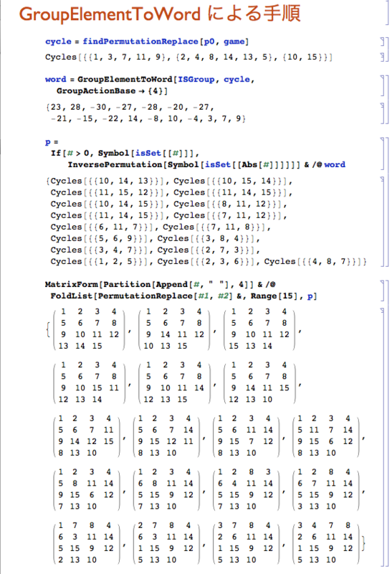Screen dimensions: 392x574
Task: Click the "GroupActionBase → {4}" option line
Action: point(112,91)
